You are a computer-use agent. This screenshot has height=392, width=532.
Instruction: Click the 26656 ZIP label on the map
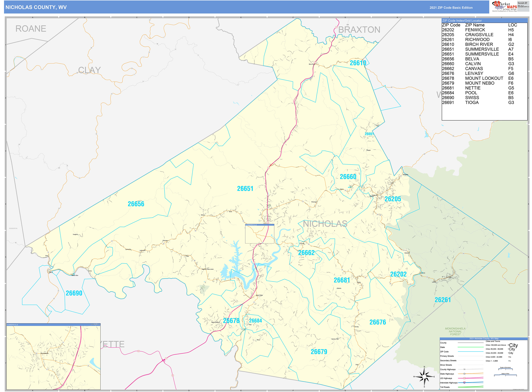(x=136, y=204)
